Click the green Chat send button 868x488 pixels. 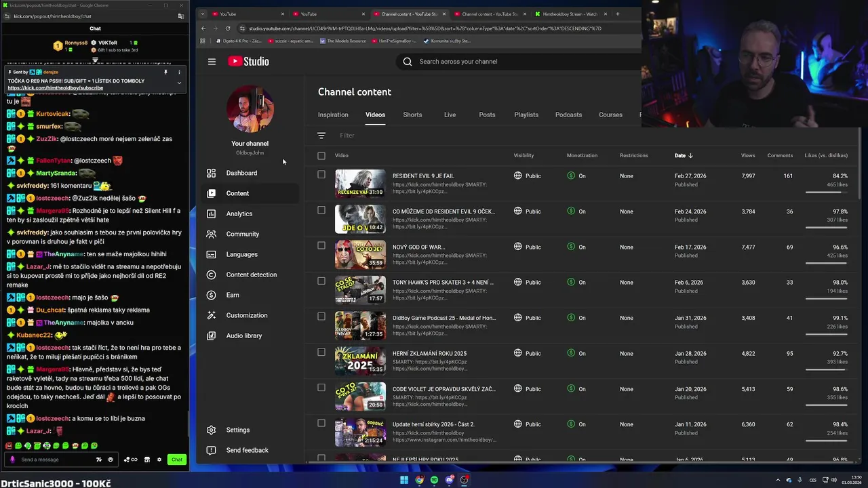point(177,460)
